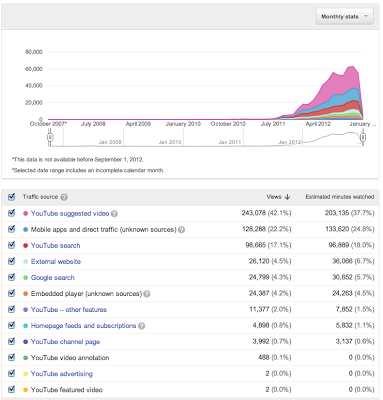383x400 pixels.
Task: Uncheck the YouTube featured video checkbox
Action: (12, 389)
